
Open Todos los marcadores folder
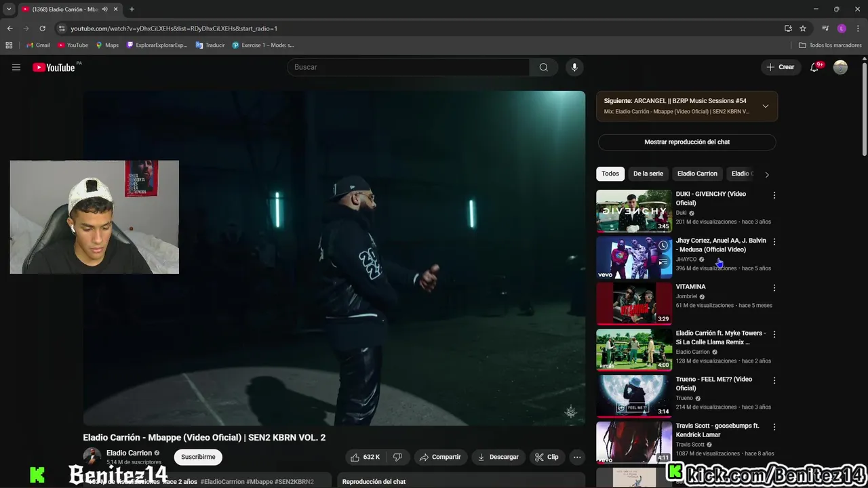tap(830, 45)
